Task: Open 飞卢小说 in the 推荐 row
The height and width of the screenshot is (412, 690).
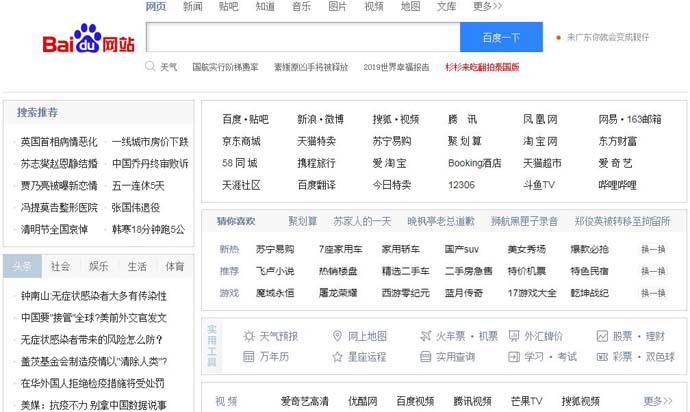Action: pyautogui.click(x=275, y=271)
